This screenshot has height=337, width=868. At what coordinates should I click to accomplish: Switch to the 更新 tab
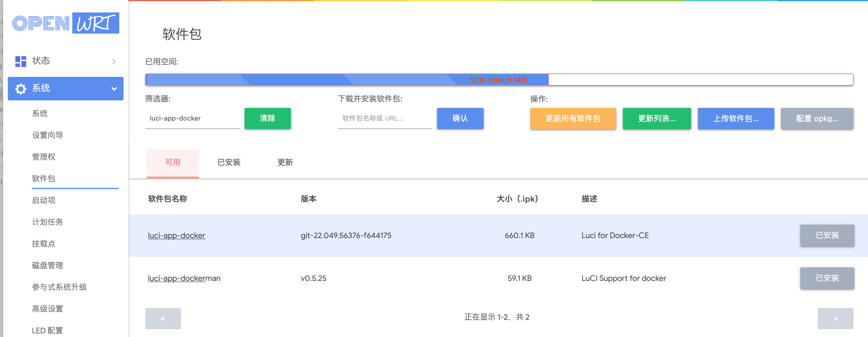pyautogui.click(x=285, y=162)
